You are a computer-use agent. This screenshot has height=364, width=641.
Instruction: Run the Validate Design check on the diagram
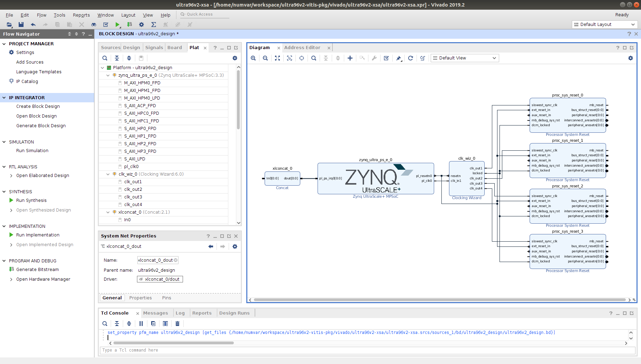tap(386, 58)
